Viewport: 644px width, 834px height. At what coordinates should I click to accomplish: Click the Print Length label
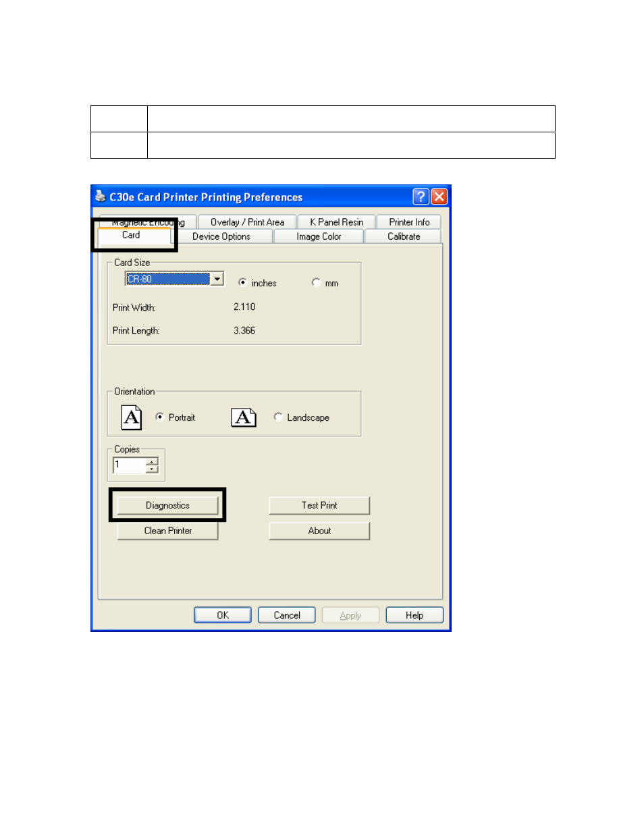point(136,330)
